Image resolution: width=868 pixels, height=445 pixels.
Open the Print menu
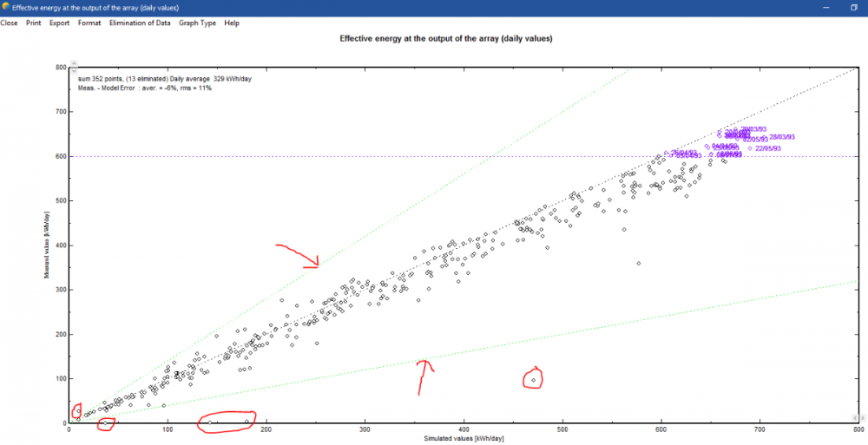(x=33, y=23)
